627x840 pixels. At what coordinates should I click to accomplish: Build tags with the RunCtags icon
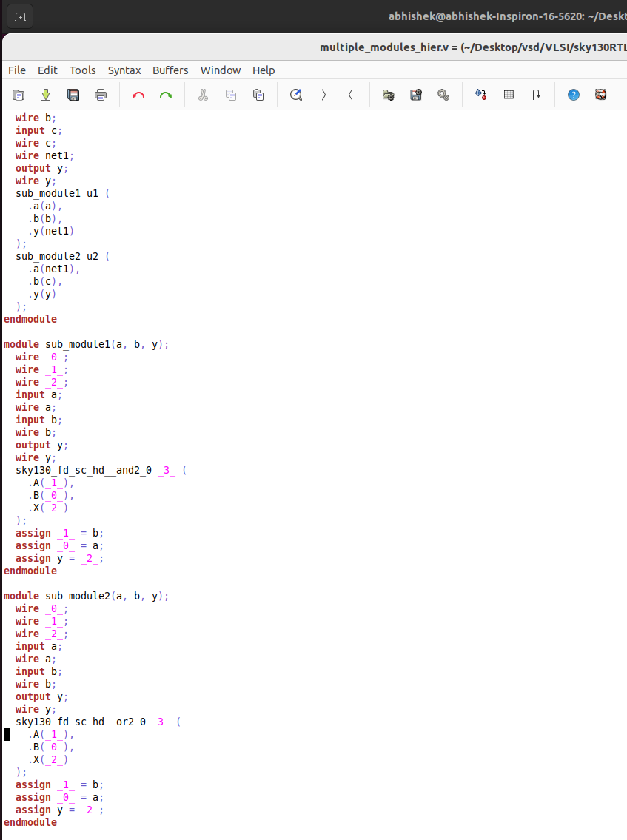pos(509,95)
